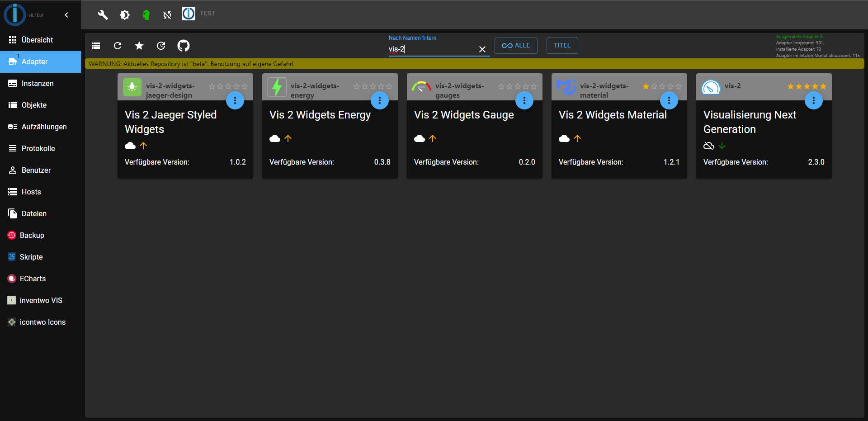Switch adapter list to table view
This screenshot has height=421, width=868.
pyautogui.click(x=96, y=46)
